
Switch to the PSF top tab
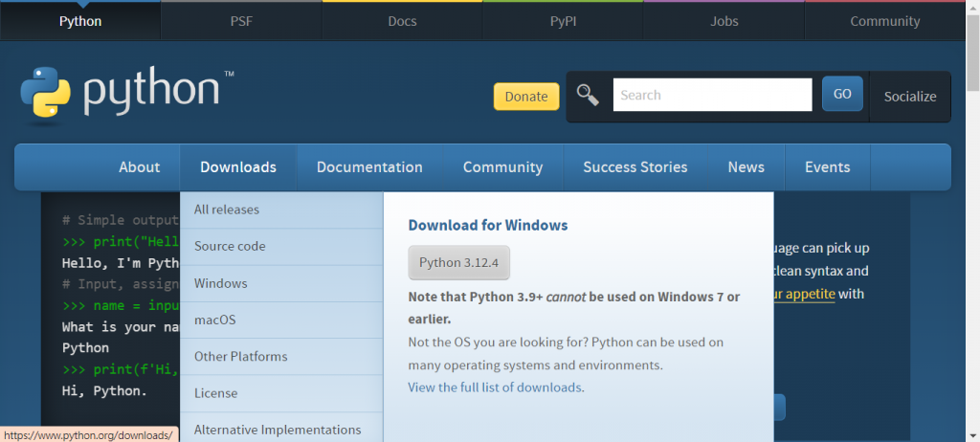click(241, 21)
